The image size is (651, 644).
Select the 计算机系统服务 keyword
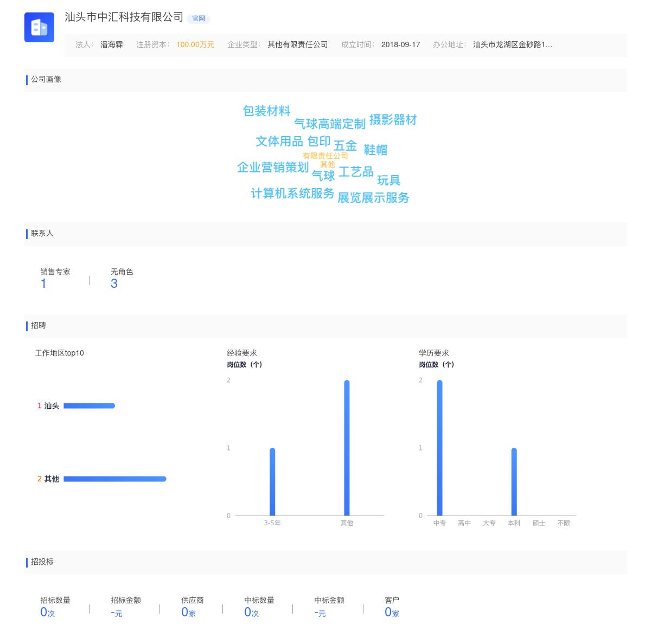click(x=292, y=194)
